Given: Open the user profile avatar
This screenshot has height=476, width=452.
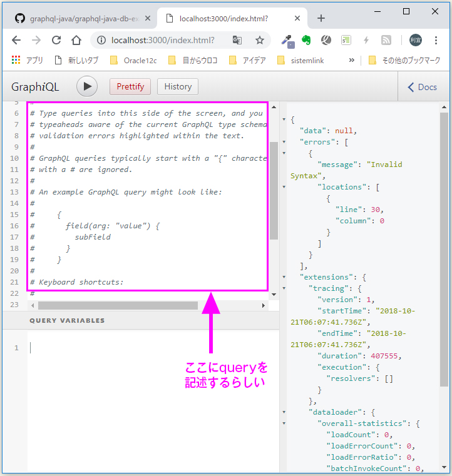Looking at the screenshot, I should click(416, 40).
